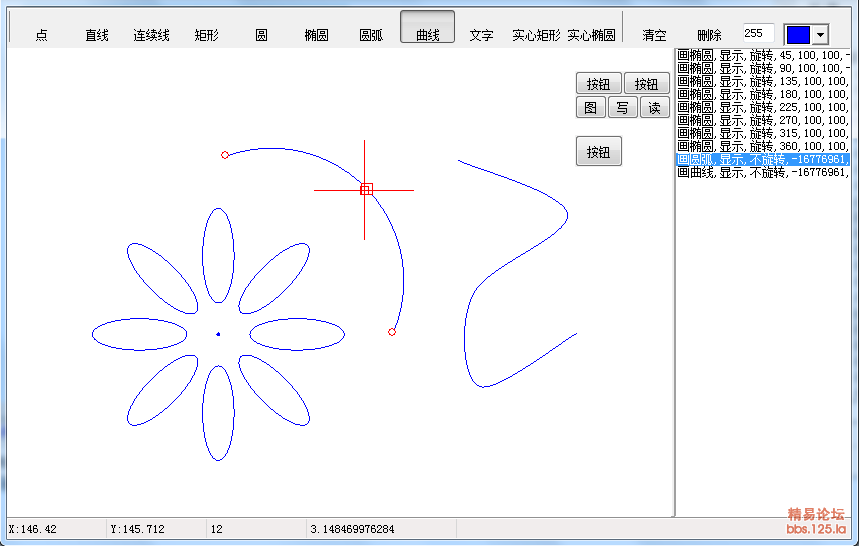Screen dimensions: 859x546
Task: Click the standalone 按钮 below 图
Action: click(598, 151)
